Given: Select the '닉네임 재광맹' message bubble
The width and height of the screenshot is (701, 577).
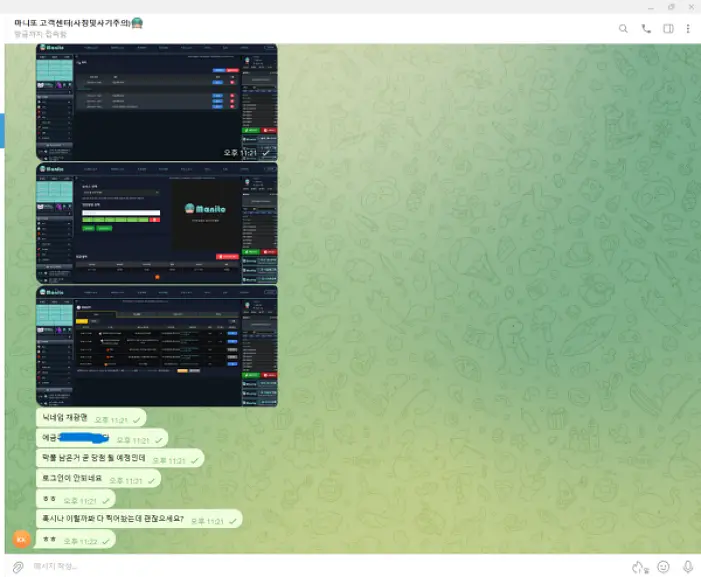Looking at the screenshot, I should [90, 418].
